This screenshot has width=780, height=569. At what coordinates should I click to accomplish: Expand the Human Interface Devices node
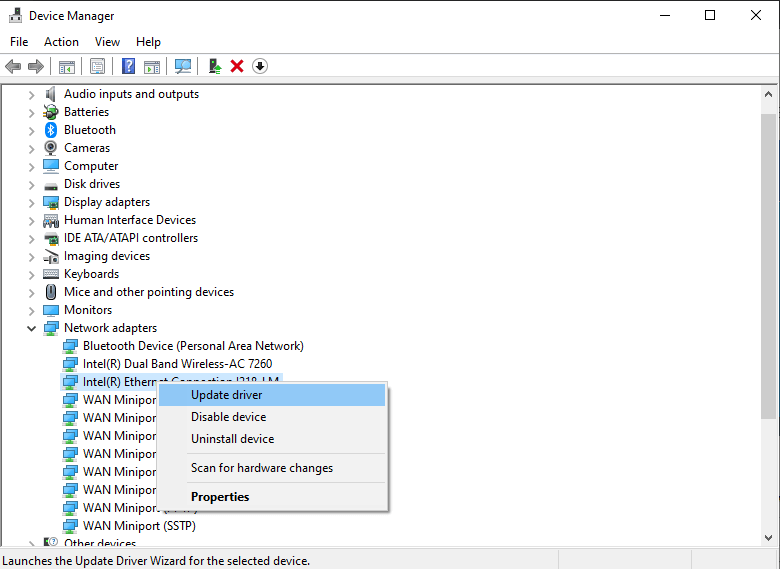[x=31, y=220]
